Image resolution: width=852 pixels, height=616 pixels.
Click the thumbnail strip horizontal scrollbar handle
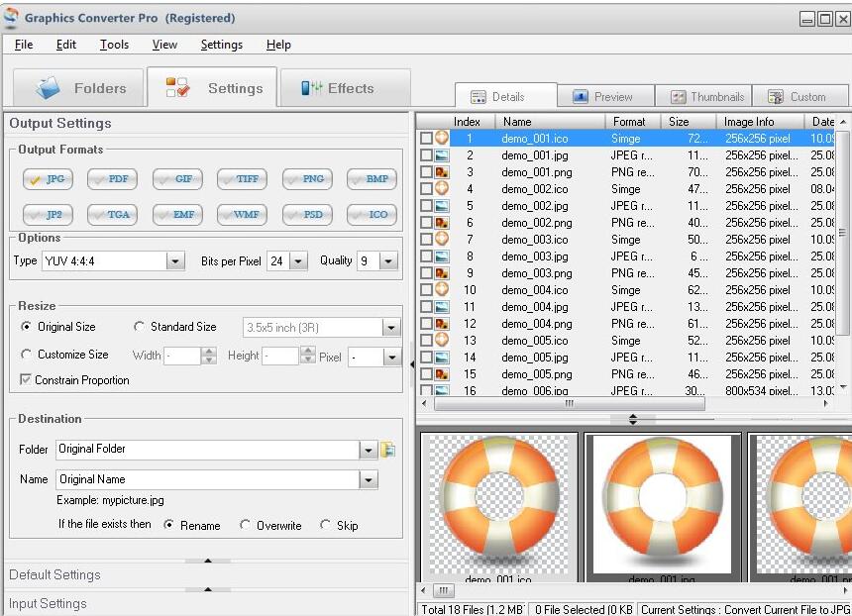coord(444,590)
